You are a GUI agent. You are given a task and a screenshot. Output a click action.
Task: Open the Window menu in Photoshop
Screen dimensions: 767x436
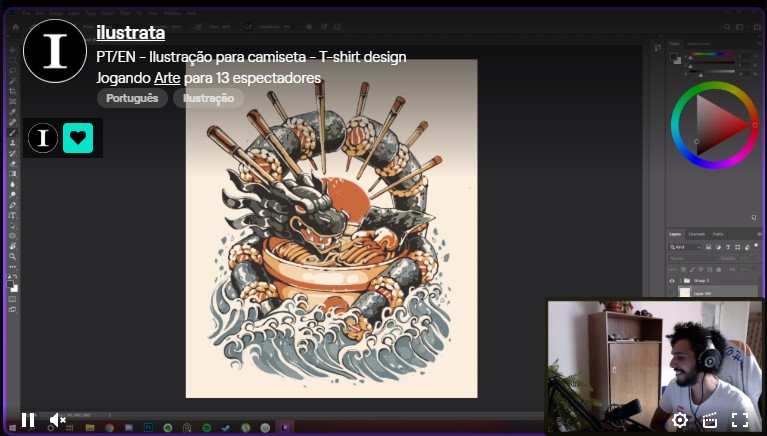(x=172, y=13)
